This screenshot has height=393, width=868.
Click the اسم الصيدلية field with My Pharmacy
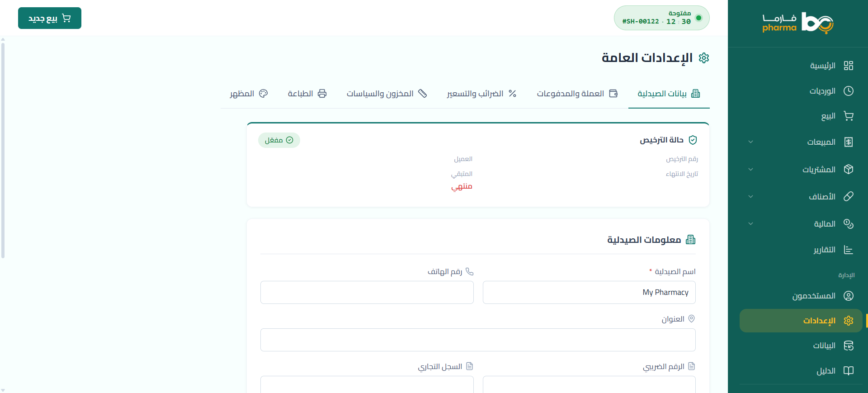(x=589, y=292)
